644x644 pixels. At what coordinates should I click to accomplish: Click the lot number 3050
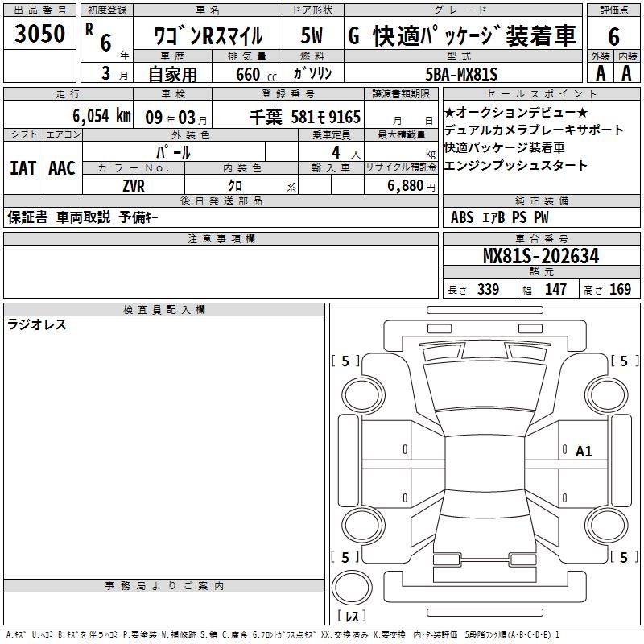coord(39,34)
